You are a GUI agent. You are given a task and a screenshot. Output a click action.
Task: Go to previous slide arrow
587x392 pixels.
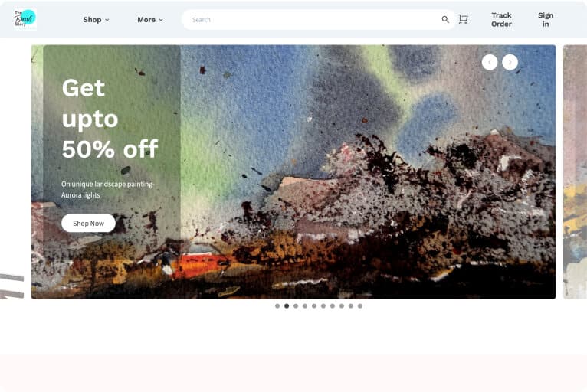coord(490,62)
